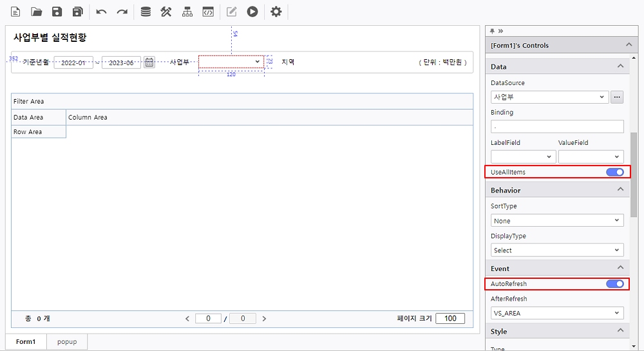Open a file with the folder icon

pyautogui.click(x=36, y=12)
